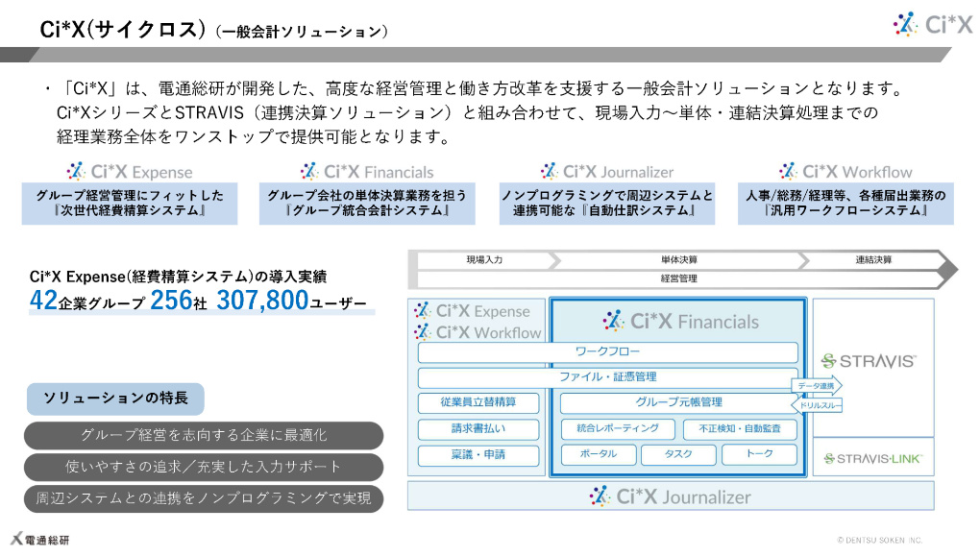Click the 従業員立替精算 box

tap(478, 402)
